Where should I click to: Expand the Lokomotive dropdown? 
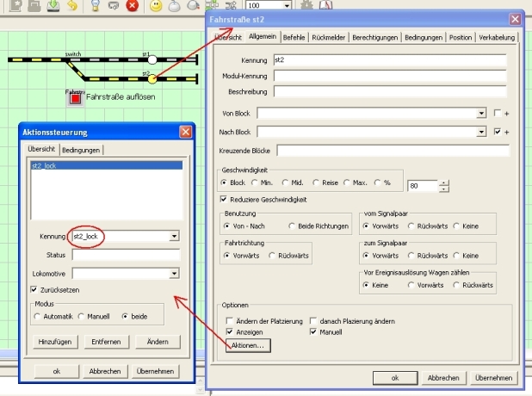click(174, 274)
